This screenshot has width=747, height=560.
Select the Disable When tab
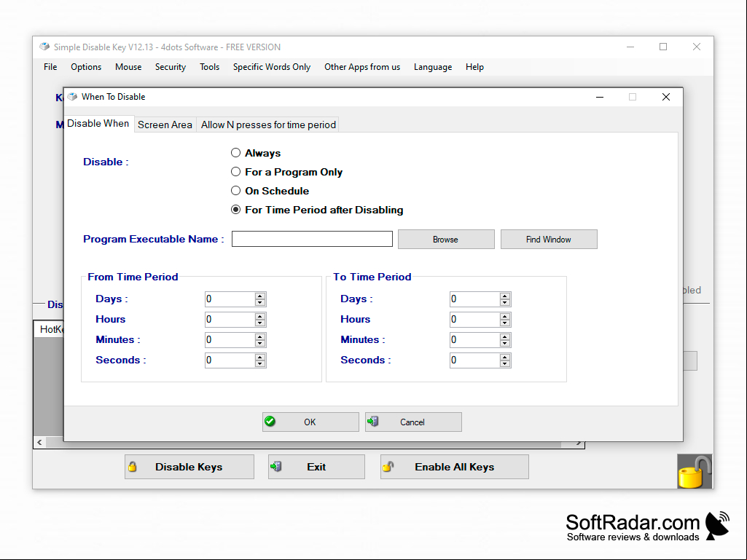pos(98,123)
